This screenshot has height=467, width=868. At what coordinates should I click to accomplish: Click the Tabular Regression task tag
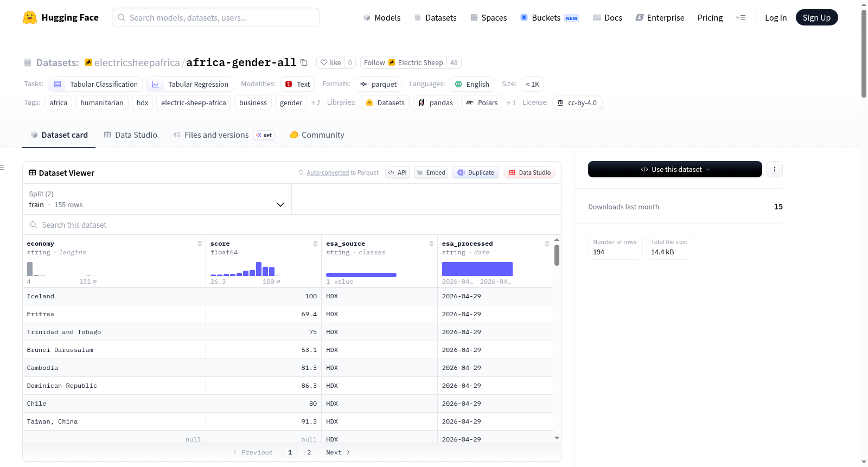[190, 84]
